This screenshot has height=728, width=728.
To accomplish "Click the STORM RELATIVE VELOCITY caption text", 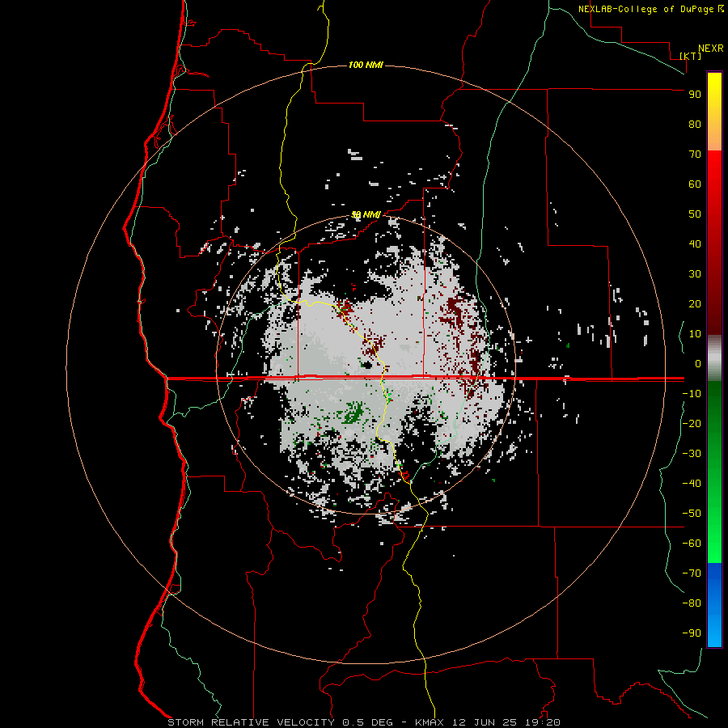I will point(251,722).
